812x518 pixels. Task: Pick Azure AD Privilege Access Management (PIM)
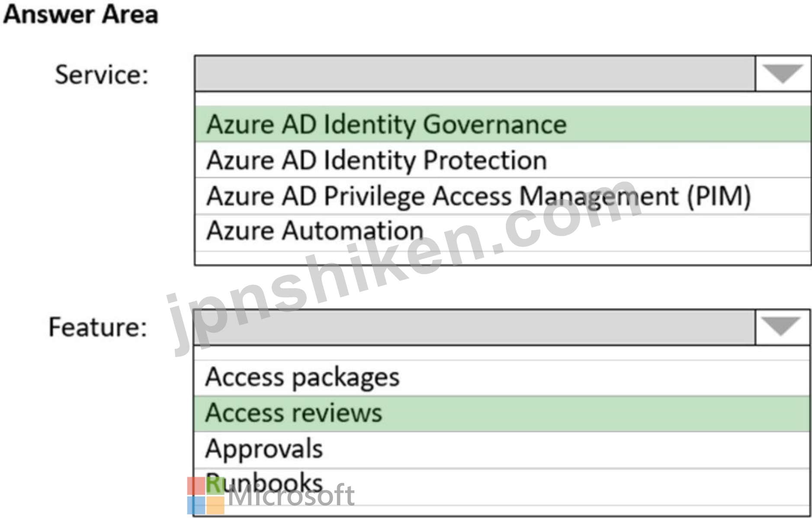(478, 196)
